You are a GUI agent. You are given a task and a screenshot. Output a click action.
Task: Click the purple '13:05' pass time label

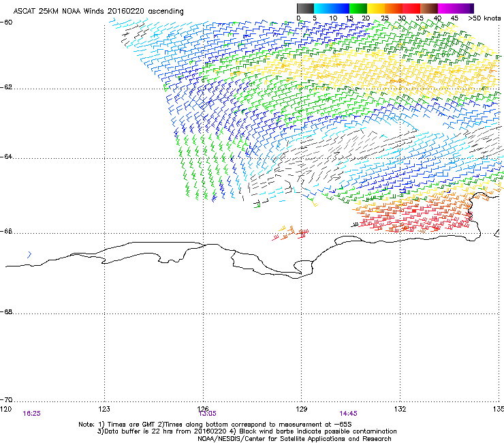[208, 414]
